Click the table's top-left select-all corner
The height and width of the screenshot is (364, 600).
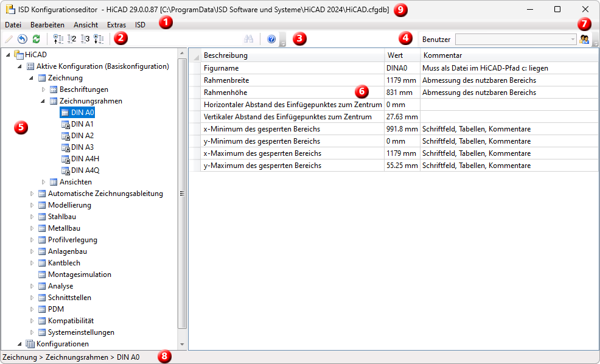pyautogui.click(x=195, y=55)
